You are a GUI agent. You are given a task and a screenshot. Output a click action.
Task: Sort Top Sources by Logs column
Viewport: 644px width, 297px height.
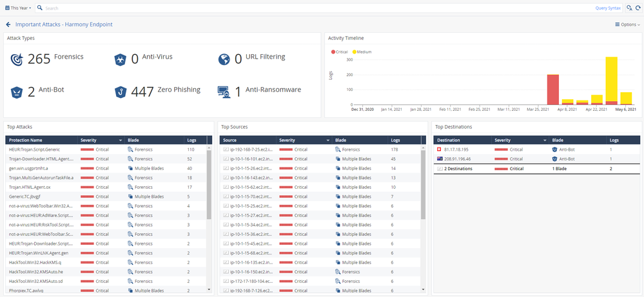[404, 140]
